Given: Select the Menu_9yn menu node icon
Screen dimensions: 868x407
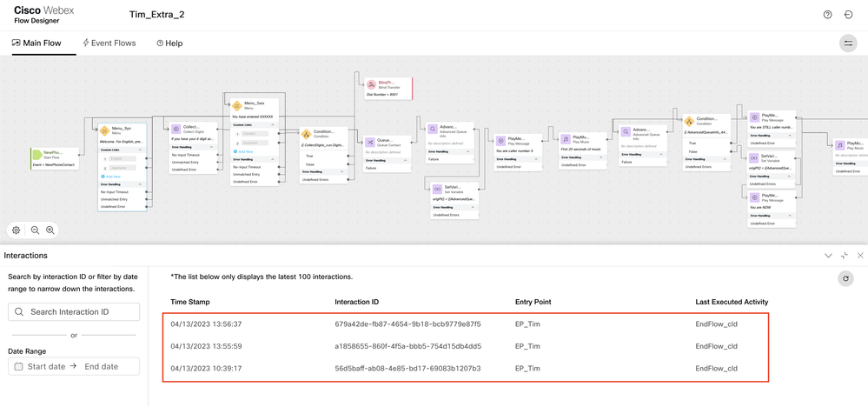Looking at the screenshot, I should [105, 130].
